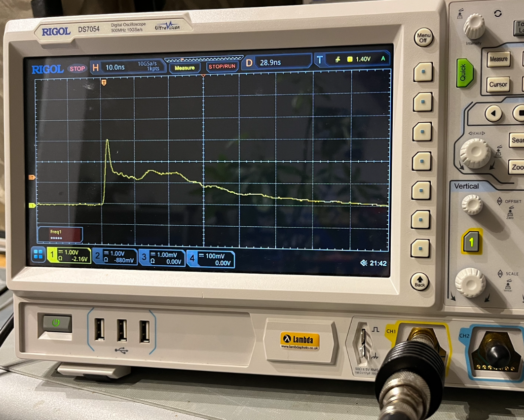Push the vertical OFFSET knob
Screen dimensions: 524x420
(x=472, y=204)
